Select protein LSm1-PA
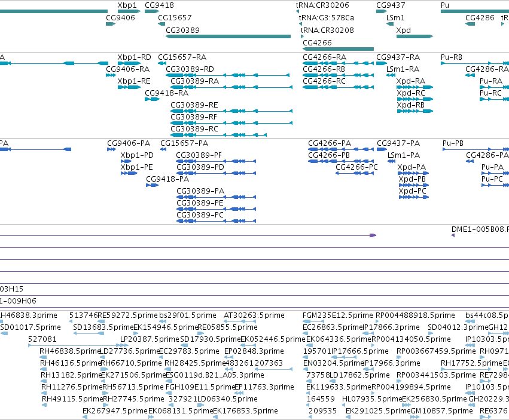 tap(404, 155)
